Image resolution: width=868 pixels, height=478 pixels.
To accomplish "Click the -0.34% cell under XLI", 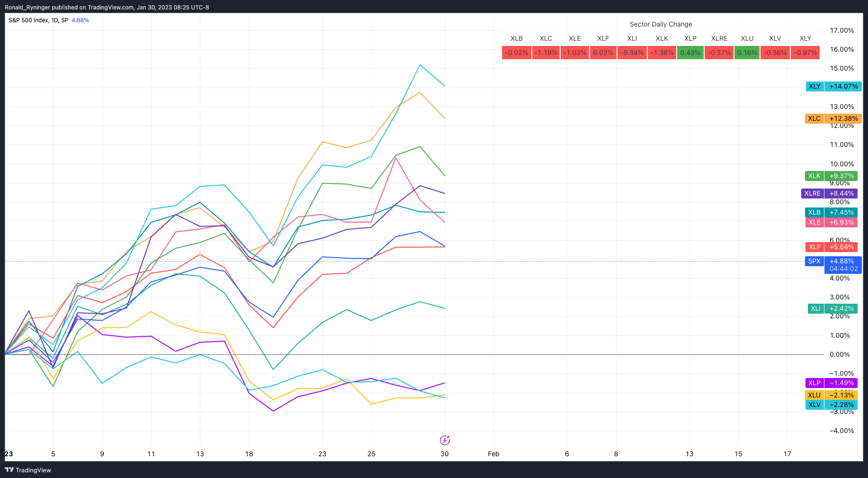I will tap(632, 53).
